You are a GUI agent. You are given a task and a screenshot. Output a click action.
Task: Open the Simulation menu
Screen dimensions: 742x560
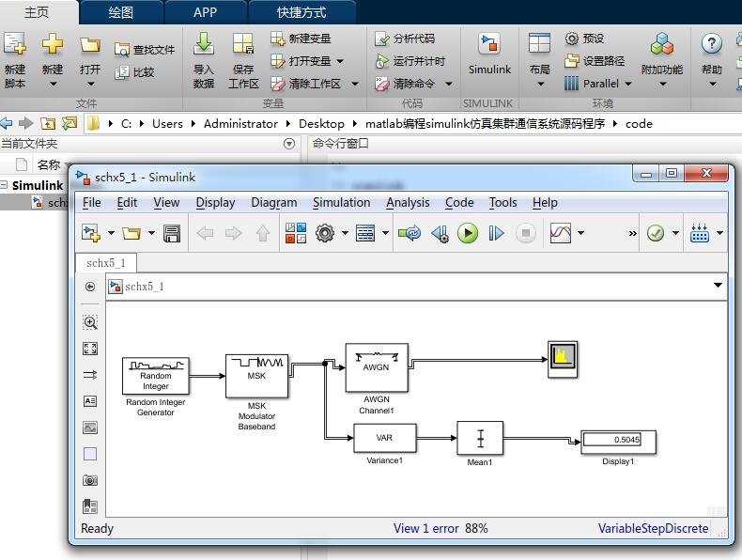pyautogui.click(x=341, y=203)
